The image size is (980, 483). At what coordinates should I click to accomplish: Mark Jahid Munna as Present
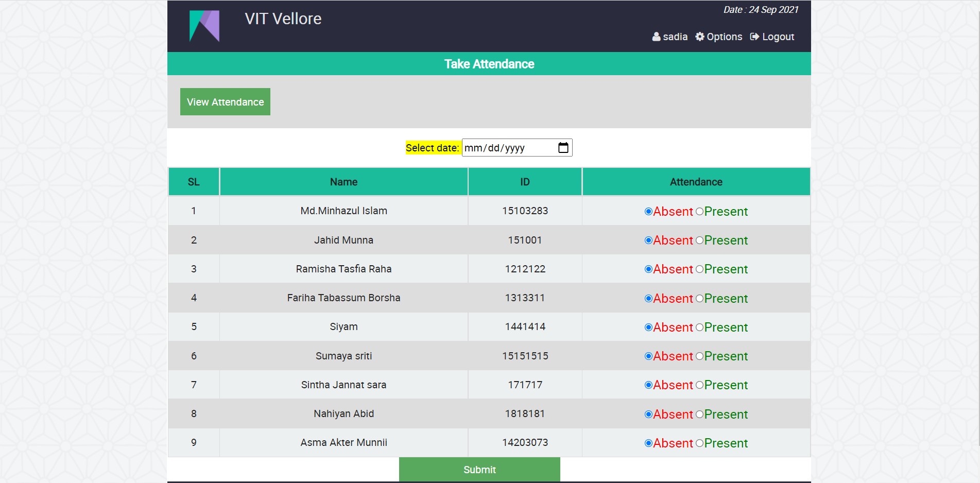(699, 240)
